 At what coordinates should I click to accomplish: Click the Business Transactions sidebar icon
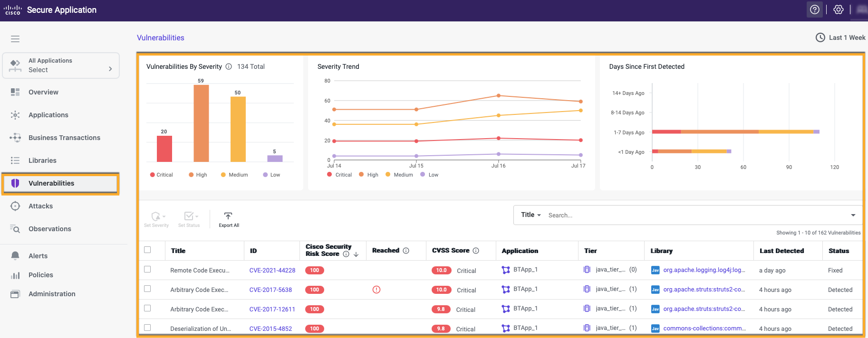tap(15, 138)
